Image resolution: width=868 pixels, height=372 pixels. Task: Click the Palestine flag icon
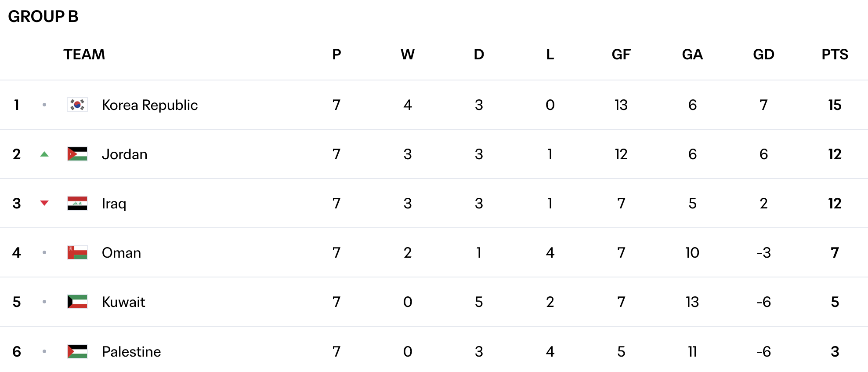pyautogui.click(x=77, y=351)
